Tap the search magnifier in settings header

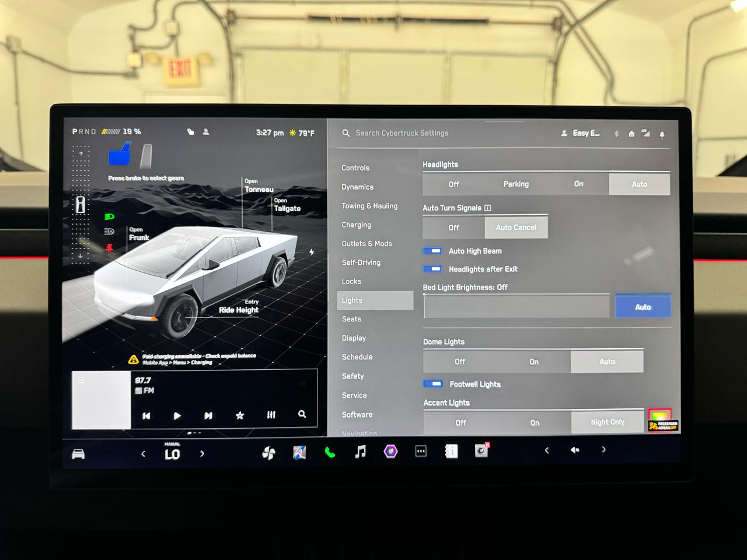pos(346,133)
